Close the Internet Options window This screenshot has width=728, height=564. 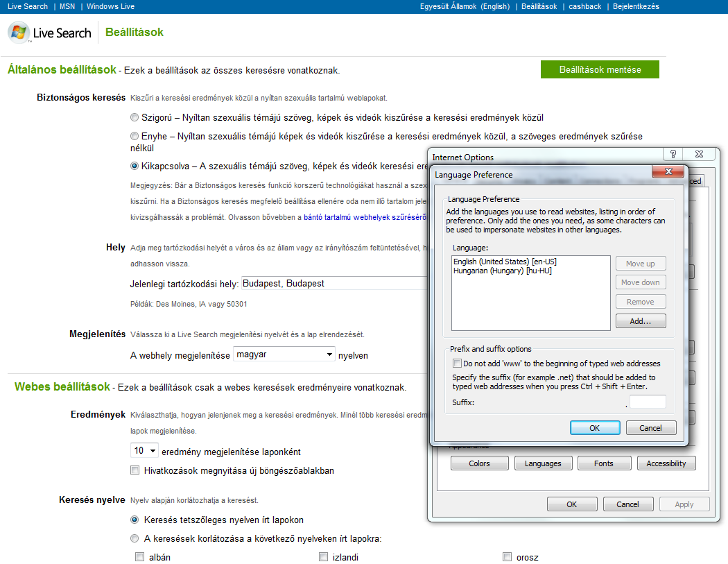coord(699,154)
